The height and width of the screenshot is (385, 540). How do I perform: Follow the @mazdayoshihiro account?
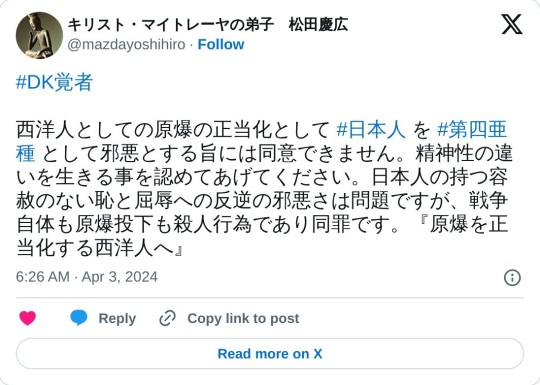coord(221,44)
